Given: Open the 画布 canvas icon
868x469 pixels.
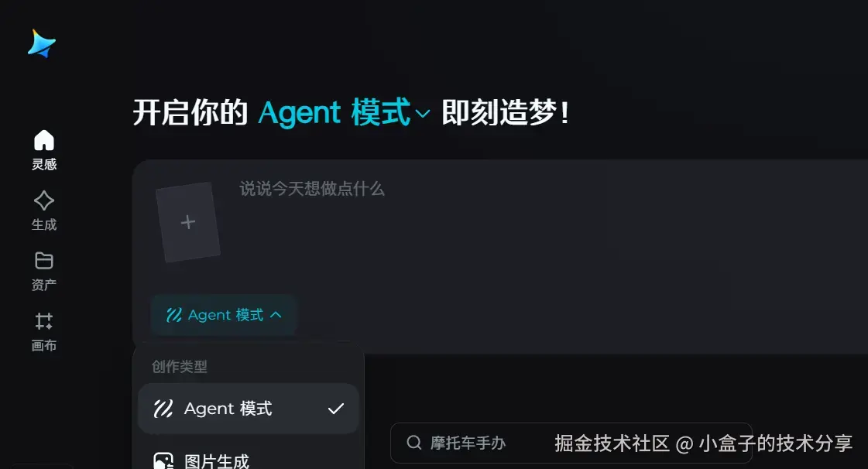Looking at the screenshot, I should [x=43, y=320].
